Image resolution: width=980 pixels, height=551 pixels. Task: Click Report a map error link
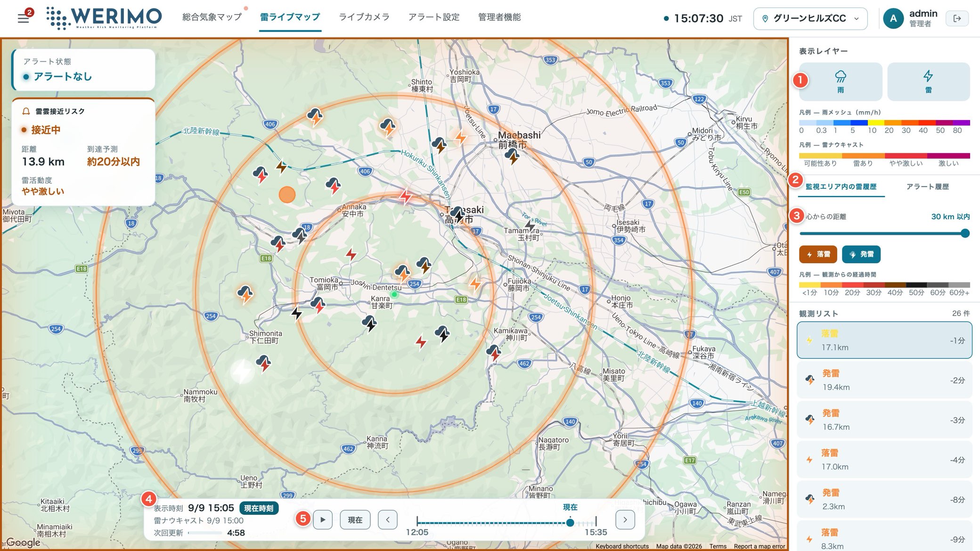coord(759,546)
